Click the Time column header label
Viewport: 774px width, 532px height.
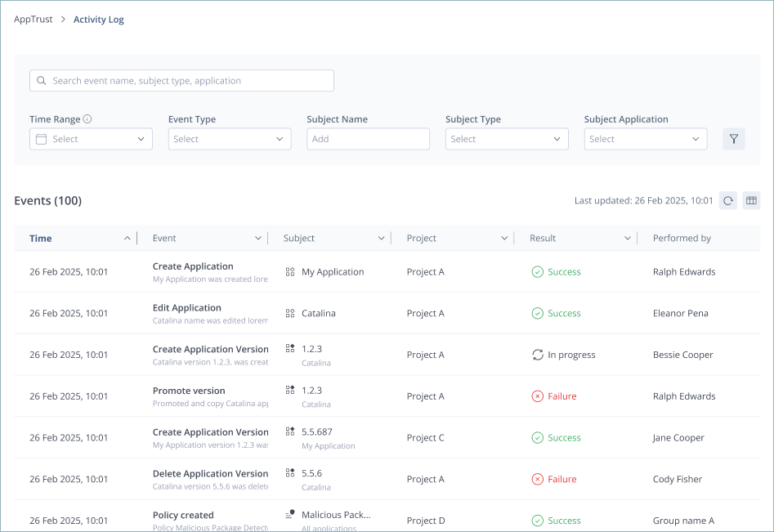tap(41, 239)
